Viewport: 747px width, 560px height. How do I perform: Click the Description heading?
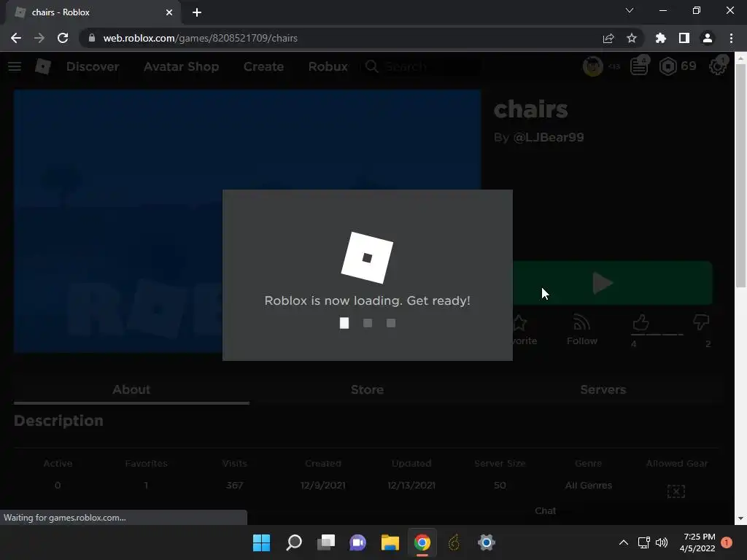tap(58, 421)
